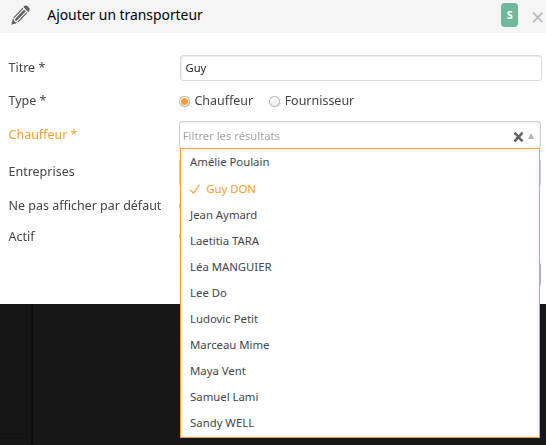Select Sandy WELL as chauffeur
The image size is (546, 445).
(x=360, y=423)
